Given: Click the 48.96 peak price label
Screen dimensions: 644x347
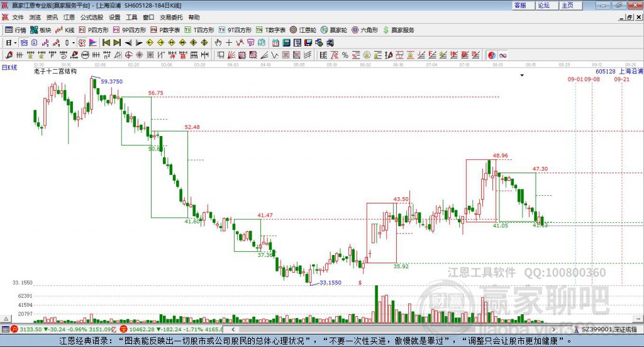Looking at the screenshot, I should (x=500, y=156).
